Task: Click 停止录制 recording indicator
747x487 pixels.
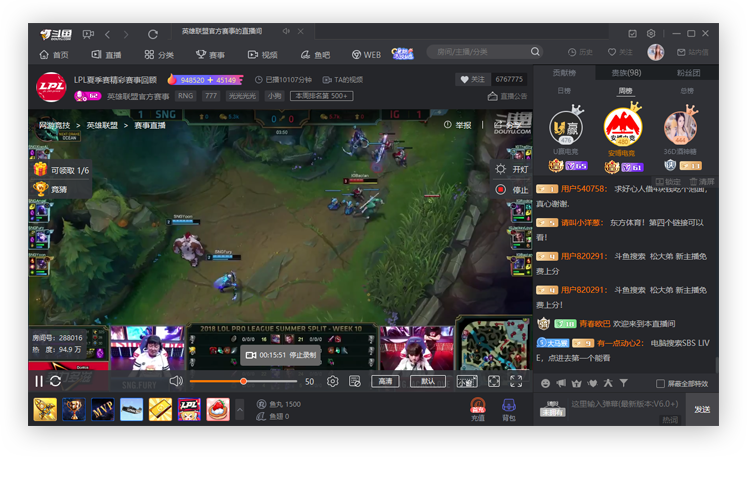Action: [281, 355]
